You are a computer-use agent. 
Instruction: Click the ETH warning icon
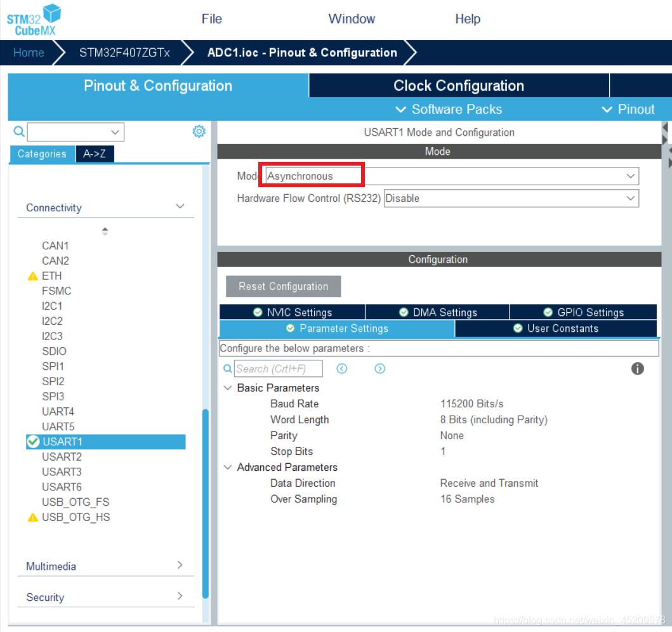pyautogui.click(x=32, y=276)
